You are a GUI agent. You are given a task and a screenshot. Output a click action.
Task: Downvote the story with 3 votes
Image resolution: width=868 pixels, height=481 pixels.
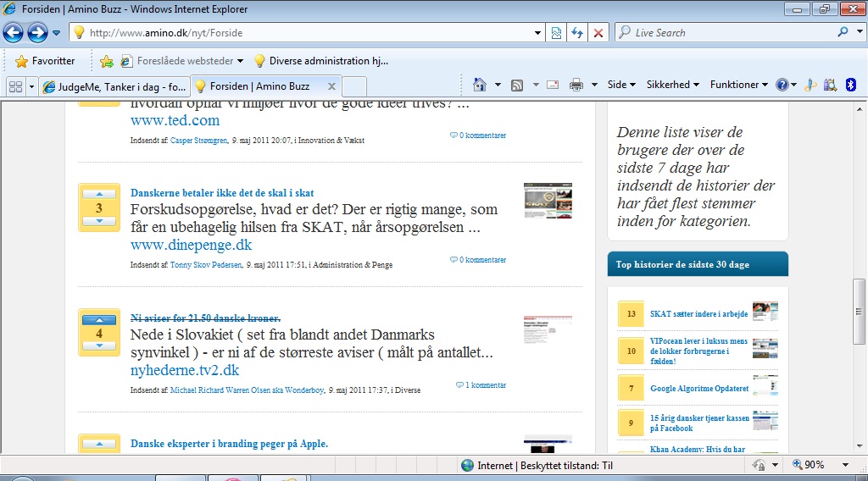[99, 221]
